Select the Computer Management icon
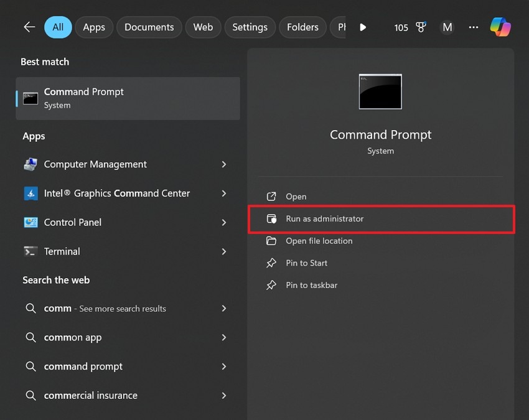Image resolution: width=529 pixels, height=420 pixels. click(30, 164)
